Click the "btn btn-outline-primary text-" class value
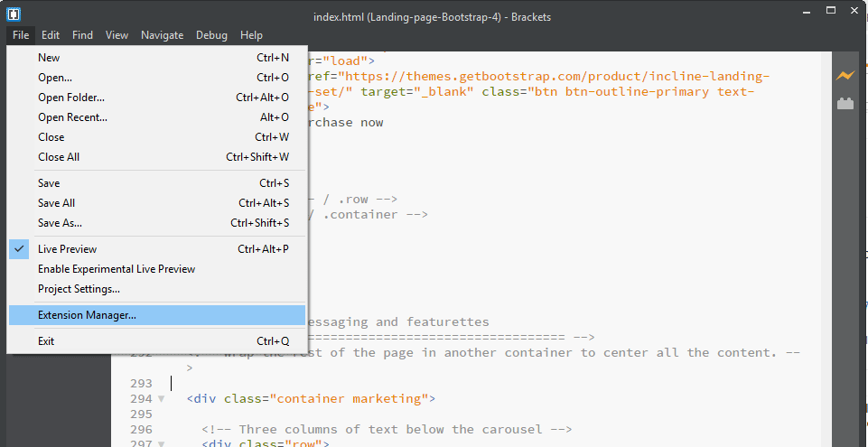Viewport: 868px width, 447px height. (x=641, y=92)
